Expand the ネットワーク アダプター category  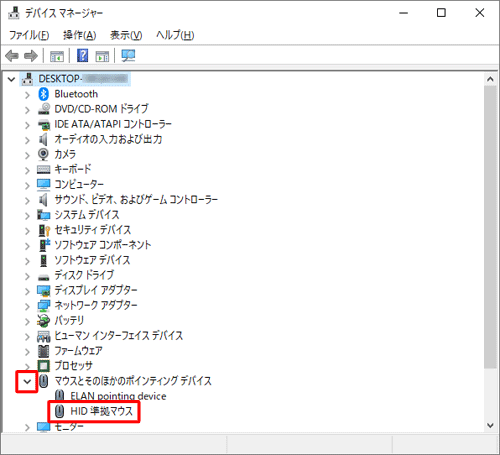coord(27,306)
